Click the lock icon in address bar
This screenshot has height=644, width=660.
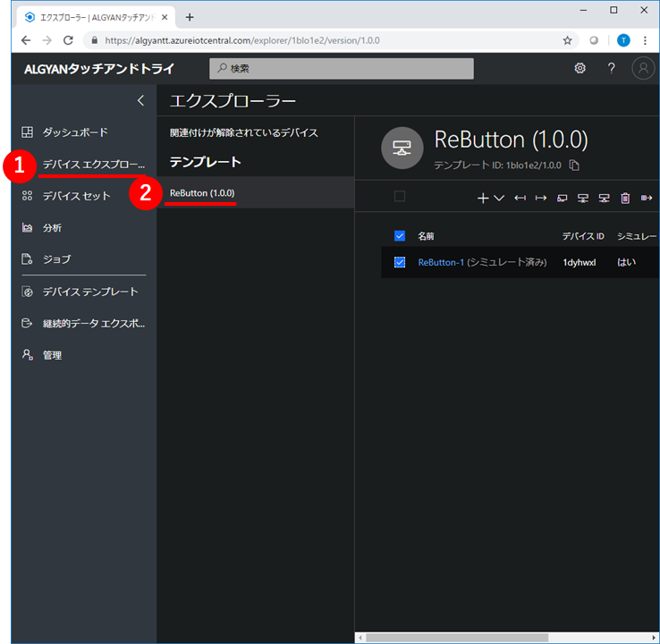point(95,40)
